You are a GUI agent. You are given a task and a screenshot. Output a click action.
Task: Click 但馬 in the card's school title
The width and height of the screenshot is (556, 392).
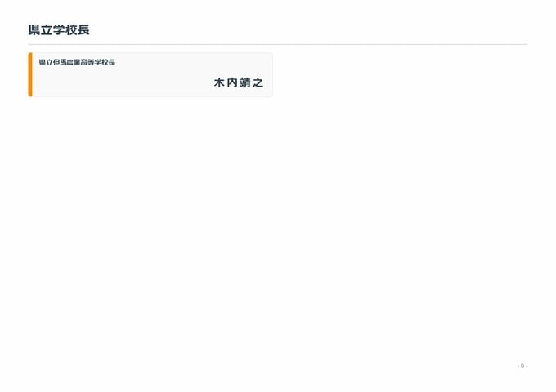tap(60, 62)
